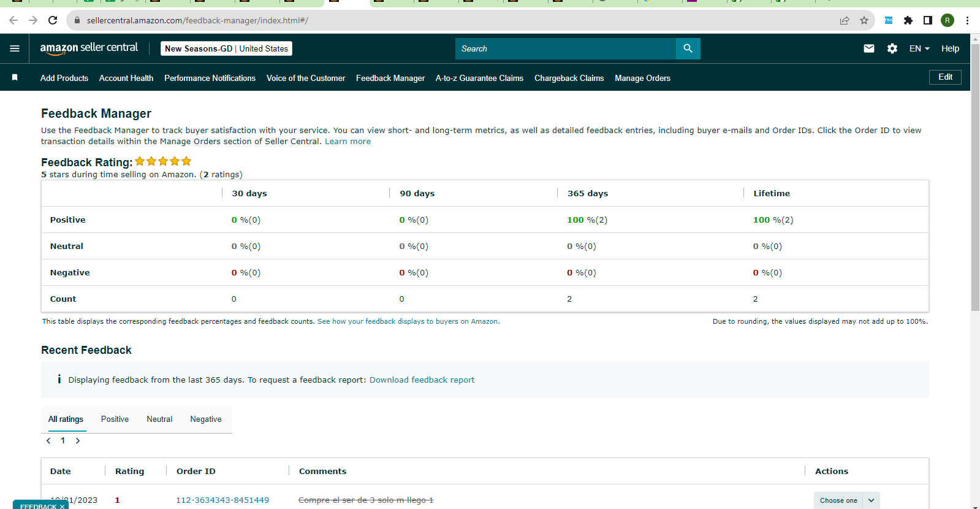Open the FBA browser extension icon
Image resolution: width=980 pixels, height=509 pixels.
coord(889,20)
